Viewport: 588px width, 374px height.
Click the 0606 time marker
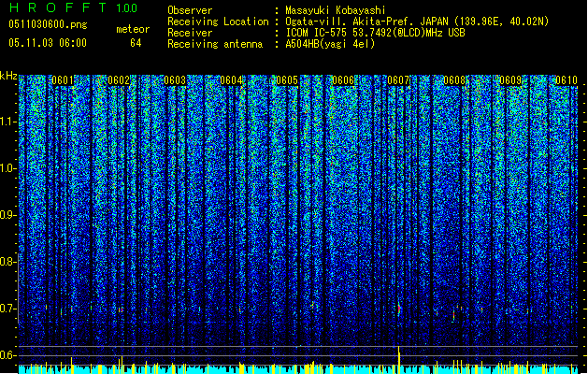343,80
